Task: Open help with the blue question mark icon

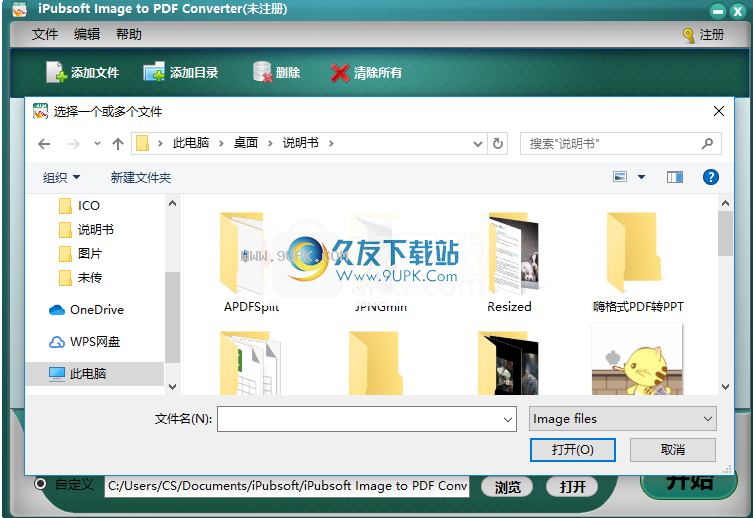Action: [x=711, y=177]
